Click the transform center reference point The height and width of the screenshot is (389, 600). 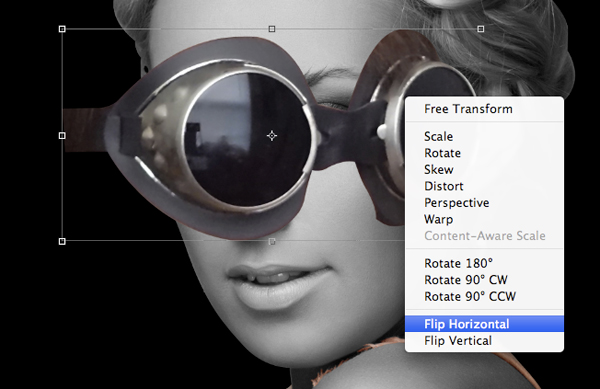coord(272,135)
